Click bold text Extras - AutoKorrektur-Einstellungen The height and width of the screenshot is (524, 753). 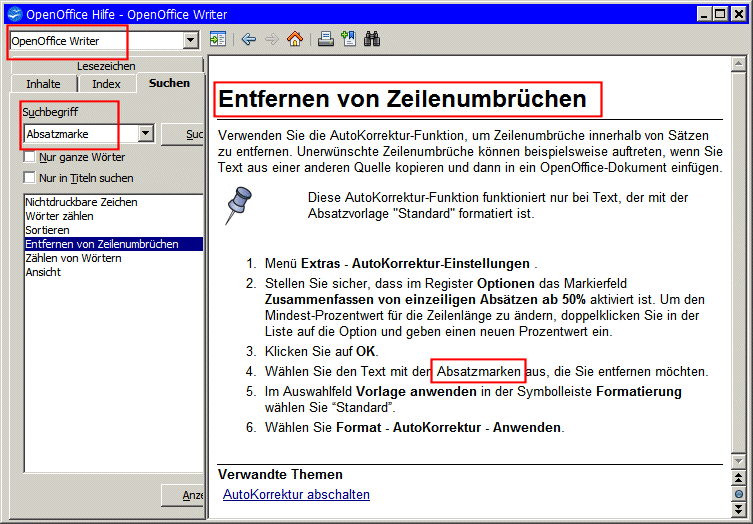click(415, 264)
